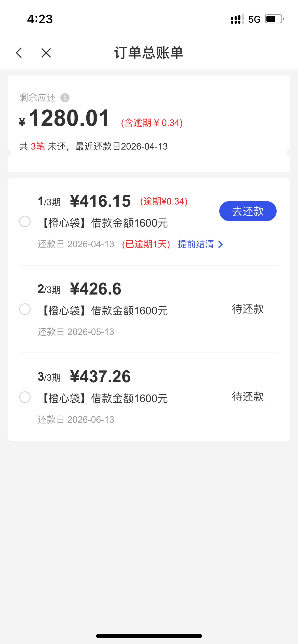Viewport: 298px width, 644px height.
Task: Tap 待还款 status on the 3/3期 row
Action: [x=248, y=397]
